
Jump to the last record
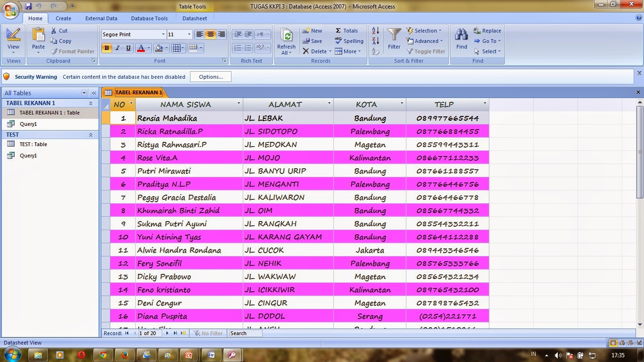(x=175, y=333)
